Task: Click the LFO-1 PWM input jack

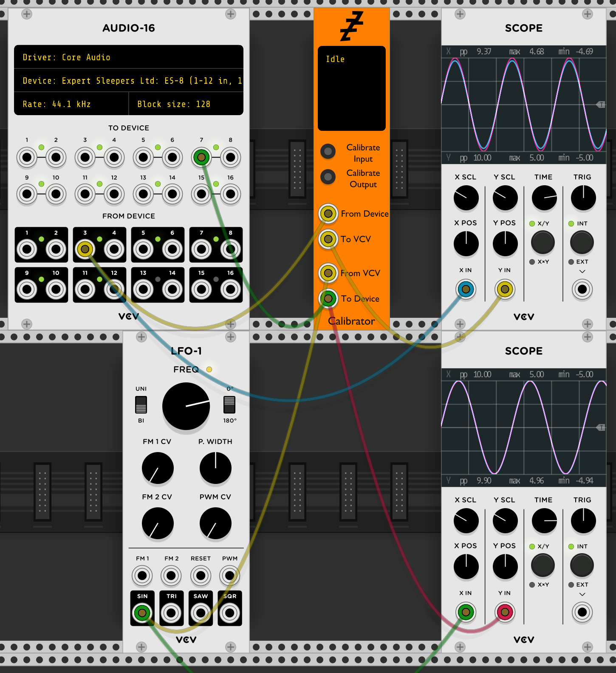Action: (x=230, y=576)
